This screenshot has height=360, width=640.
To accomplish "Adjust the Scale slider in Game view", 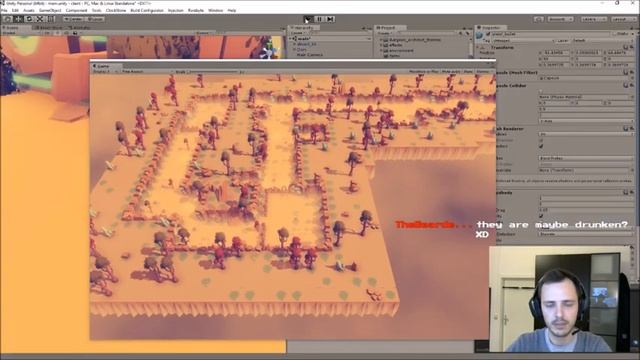I will click(213, 71).
